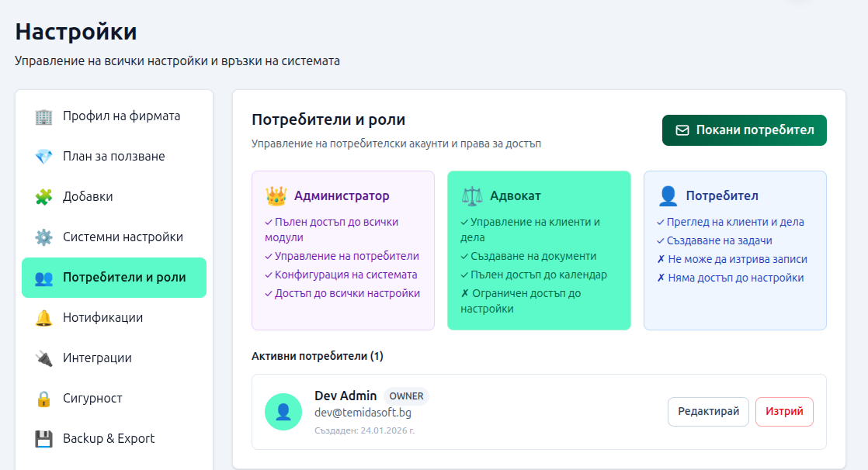Click the puzzle piece icon beside Добавки
Image resolution: width=868 pixels, height=470 pixels.
43,197
